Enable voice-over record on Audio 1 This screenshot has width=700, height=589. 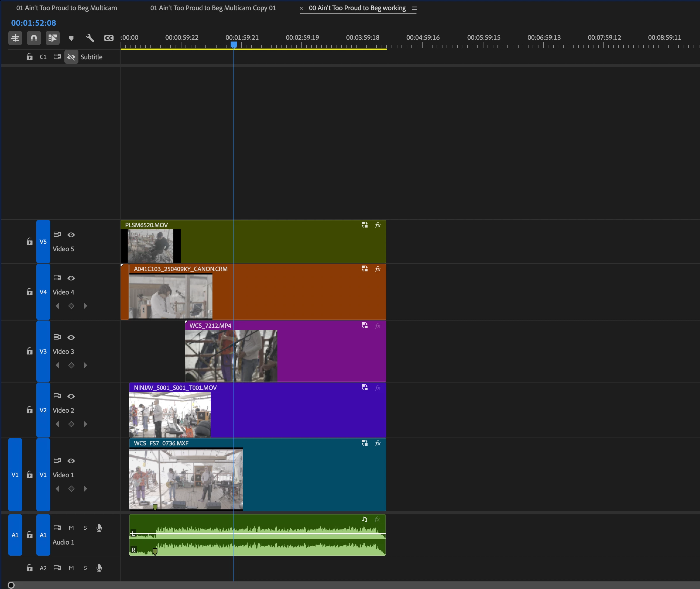(99, 528)
